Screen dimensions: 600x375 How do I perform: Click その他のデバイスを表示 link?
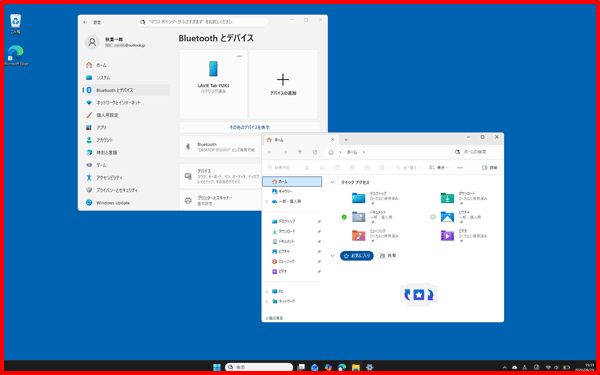click(x=249, y=127)
